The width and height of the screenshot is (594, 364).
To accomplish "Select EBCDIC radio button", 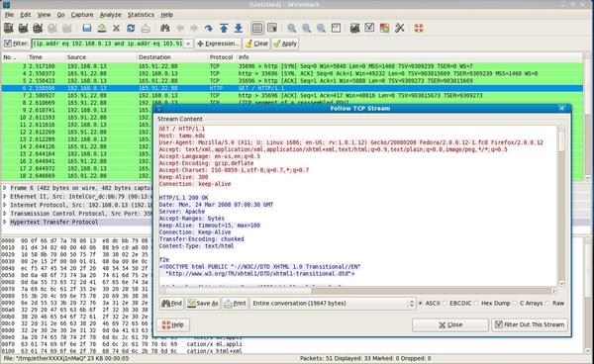I will click(x=445, y=304).
